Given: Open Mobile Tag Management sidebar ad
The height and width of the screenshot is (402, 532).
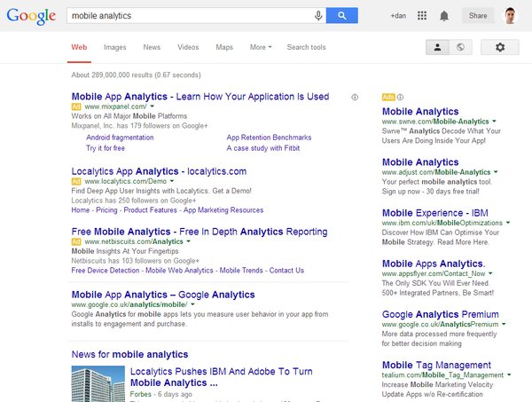Looking at the screenshot, I should [436, 365].
